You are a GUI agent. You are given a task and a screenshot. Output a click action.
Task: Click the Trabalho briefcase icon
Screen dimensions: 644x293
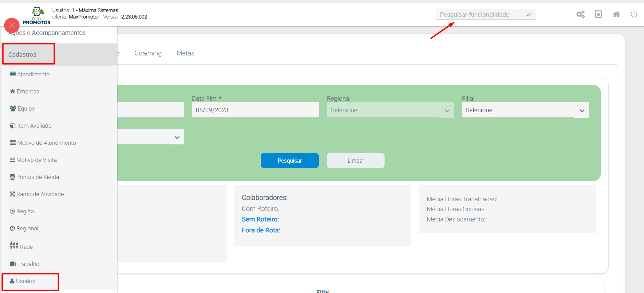click(13, 264)
